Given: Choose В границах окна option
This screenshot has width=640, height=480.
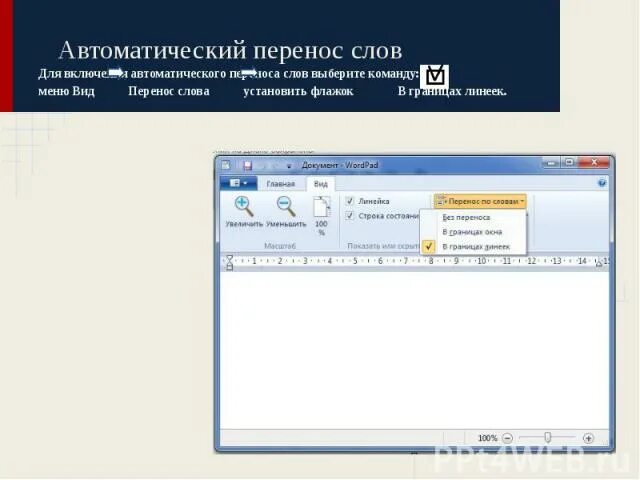Looking at the screenshot, I should (x=473, y=232).
